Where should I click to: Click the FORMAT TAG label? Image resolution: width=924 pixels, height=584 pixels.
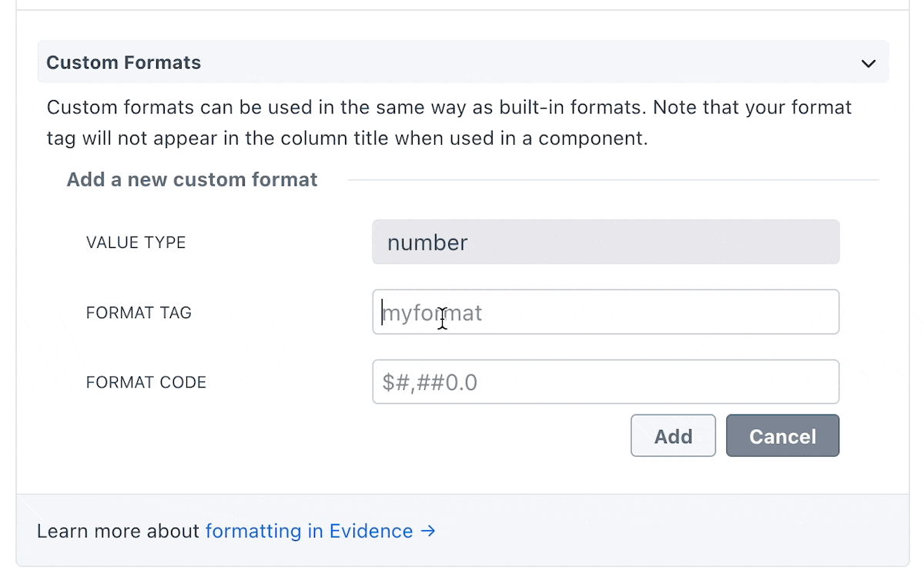(139, 313)
